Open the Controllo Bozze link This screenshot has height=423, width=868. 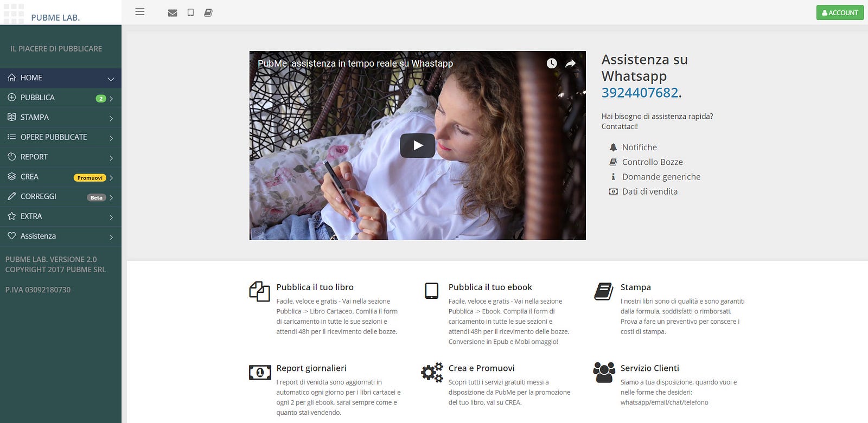coord(652,162)
